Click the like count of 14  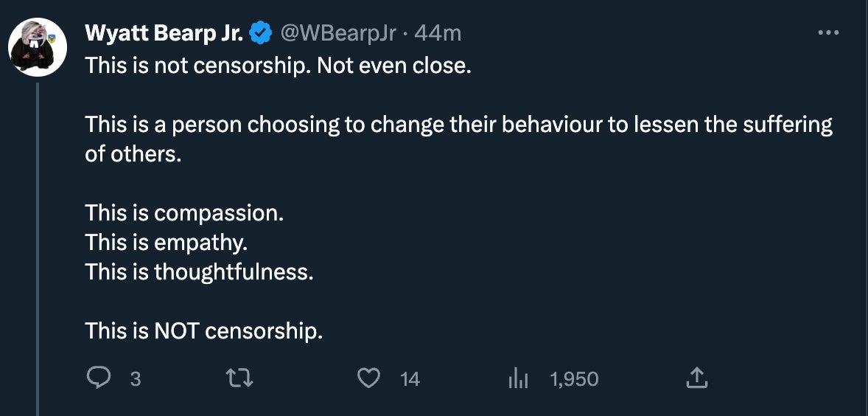410,379
